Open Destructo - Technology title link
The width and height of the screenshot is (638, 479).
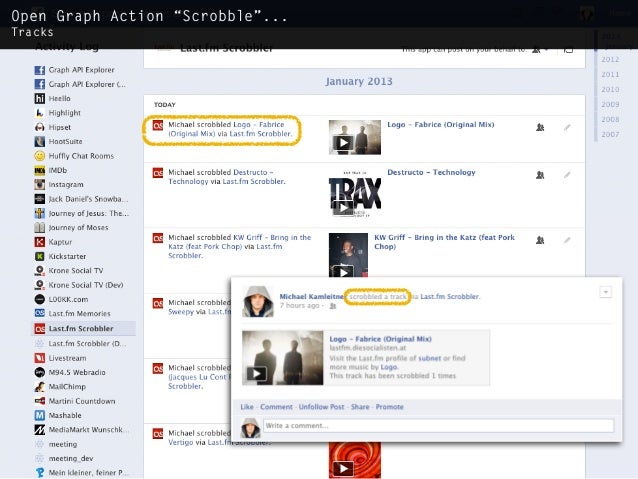[431, 172]
